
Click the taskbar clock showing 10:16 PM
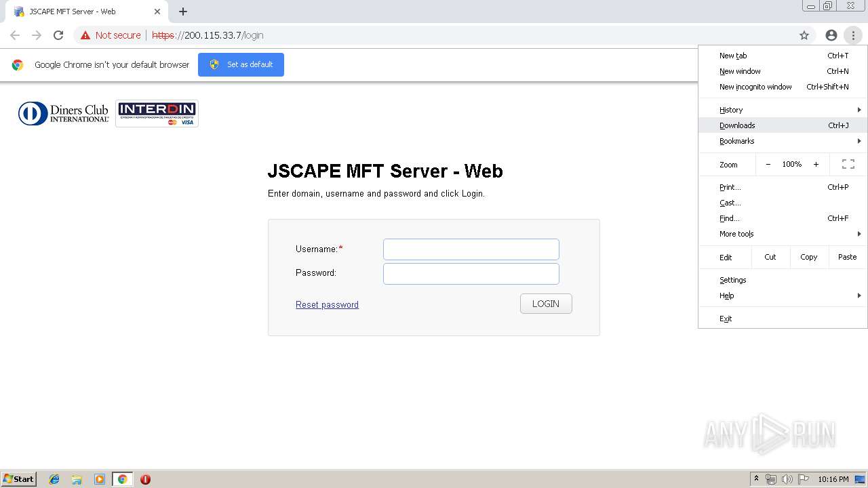click(x=833, y=479)
